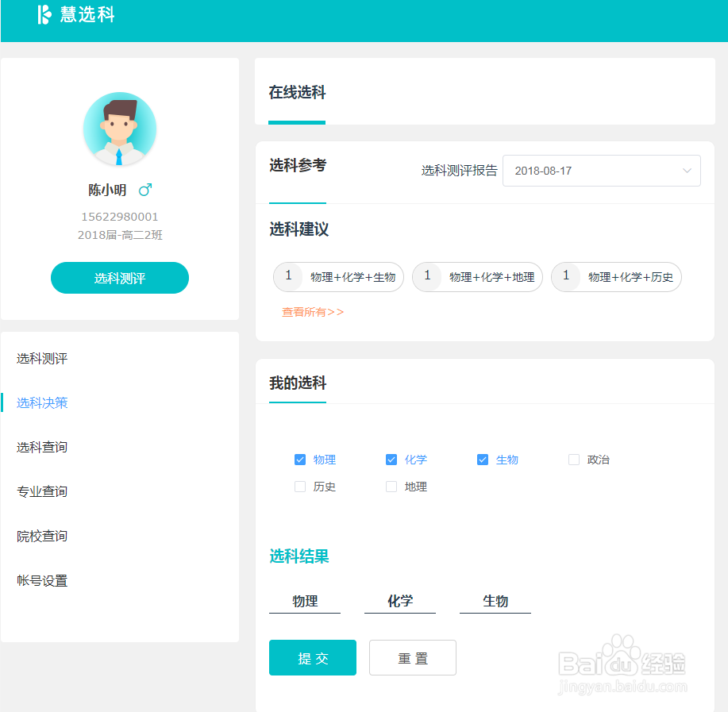
Task: Click the teal 选科测评 button
Action: coord(119,278)
